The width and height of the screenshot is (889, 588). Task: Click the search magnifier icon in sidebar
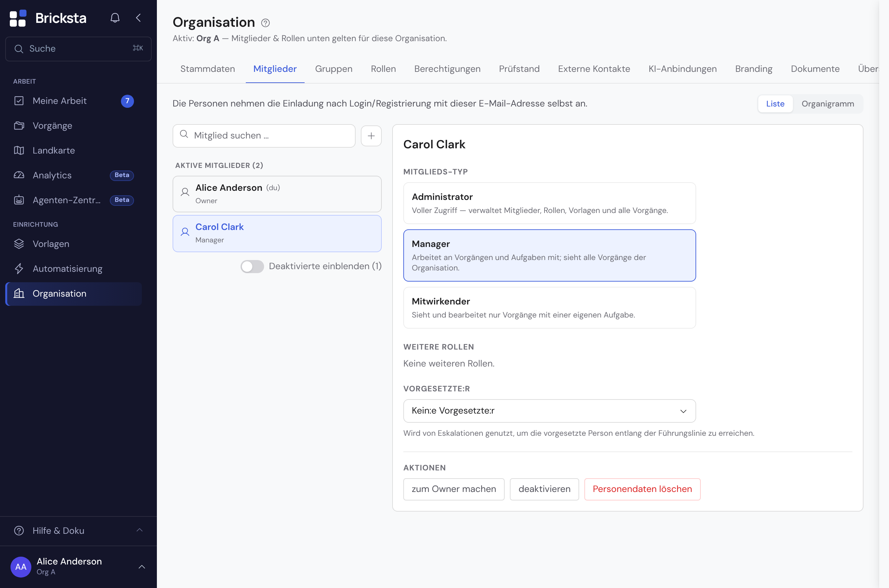point(19,49)
